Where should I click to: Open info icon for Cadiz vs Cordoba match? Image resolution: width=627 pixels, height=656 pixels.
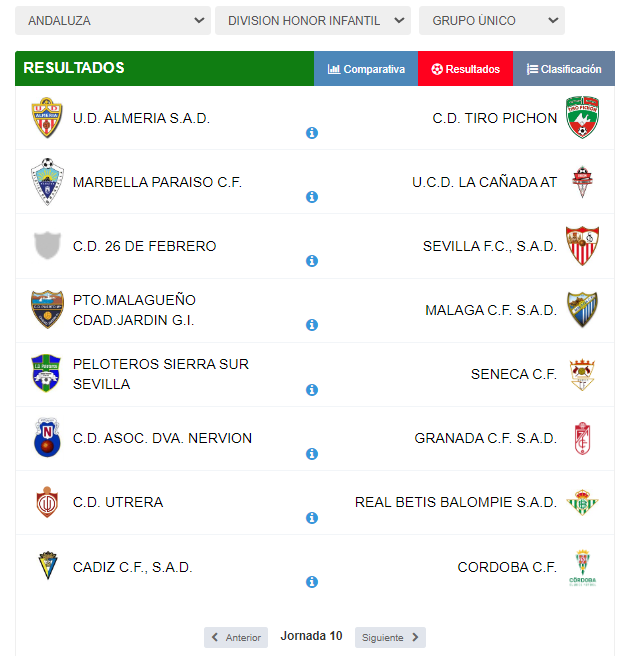point(312,582)
